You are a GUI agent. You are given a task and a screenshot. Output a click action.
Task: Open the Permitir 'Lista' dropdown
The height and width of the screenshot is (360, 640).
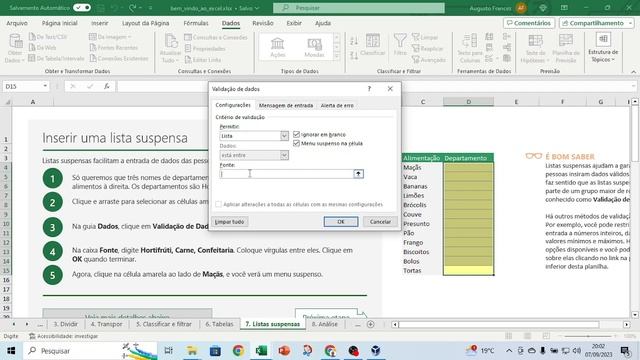pyautogui.click(x=284, y=136)
